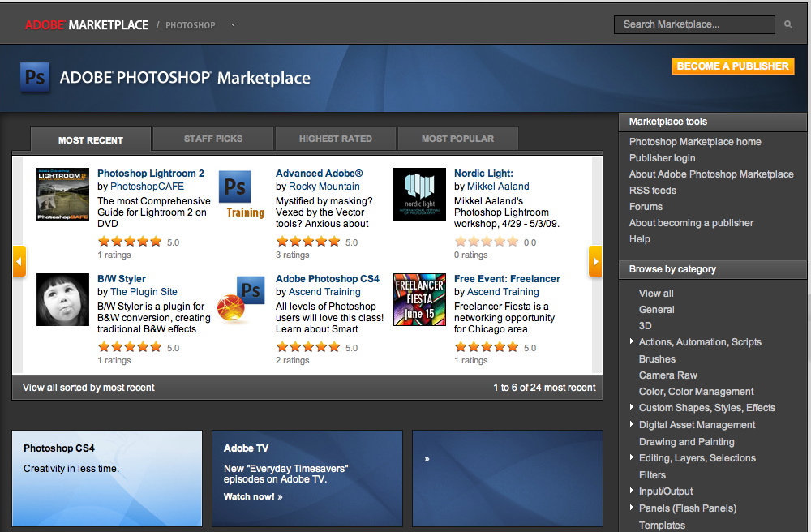Open the Adobe Photoshop CS4 class icon
Image resolution: width=811 pixels, height=532 pixels.
point(242,299)
